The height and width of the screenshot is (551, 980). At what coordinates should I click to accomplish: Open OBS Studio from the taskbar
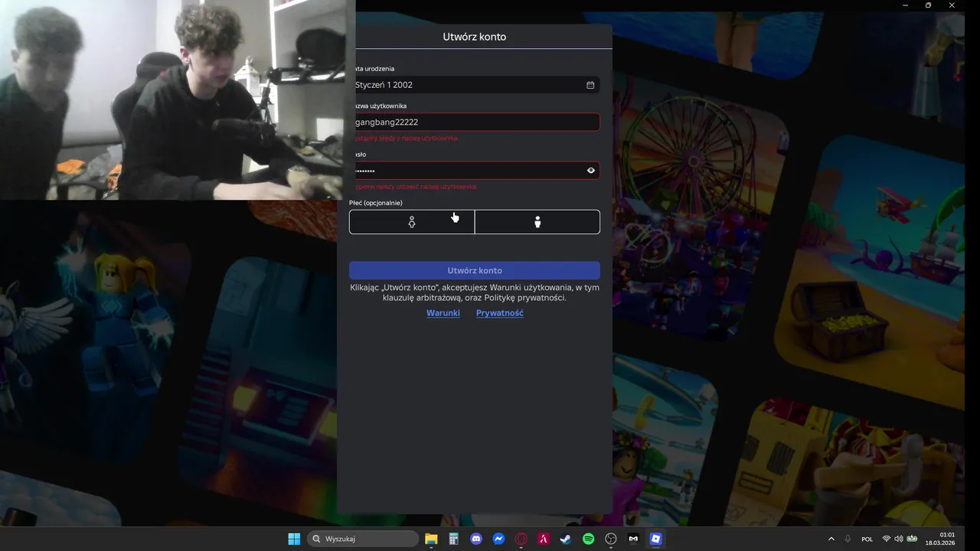[x=611, y=539]
